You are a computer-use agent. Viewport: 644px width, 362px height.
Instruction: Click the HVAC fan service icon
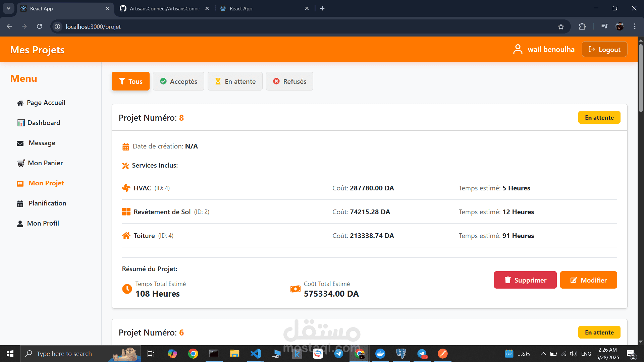(x=126, y=188)
